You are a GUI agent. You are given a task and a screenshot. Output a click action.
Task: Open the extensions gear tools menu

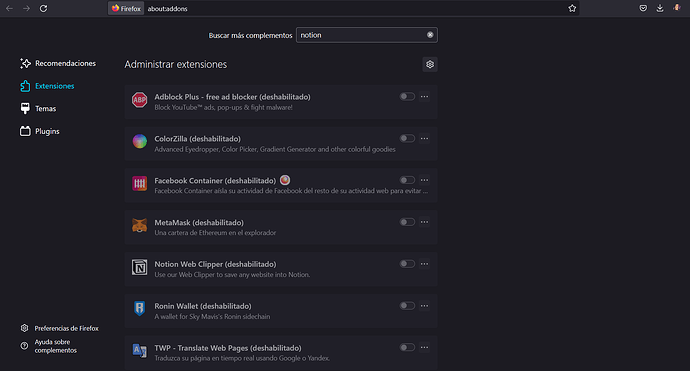point(430,64)
